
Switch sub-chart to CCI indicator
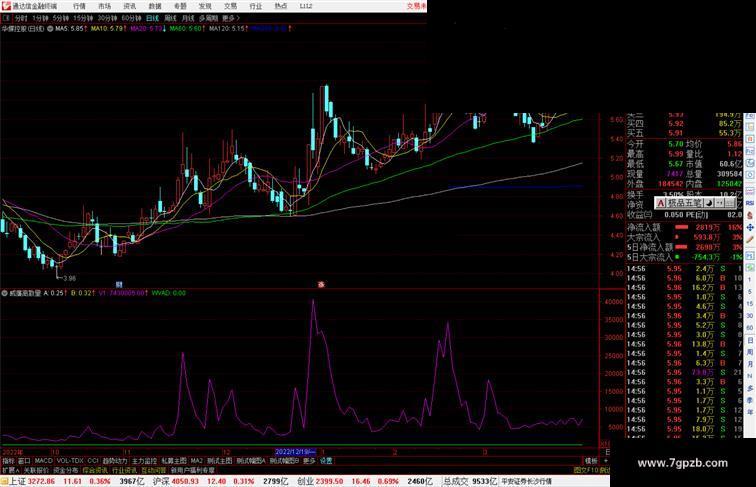(x=93, y=461)
